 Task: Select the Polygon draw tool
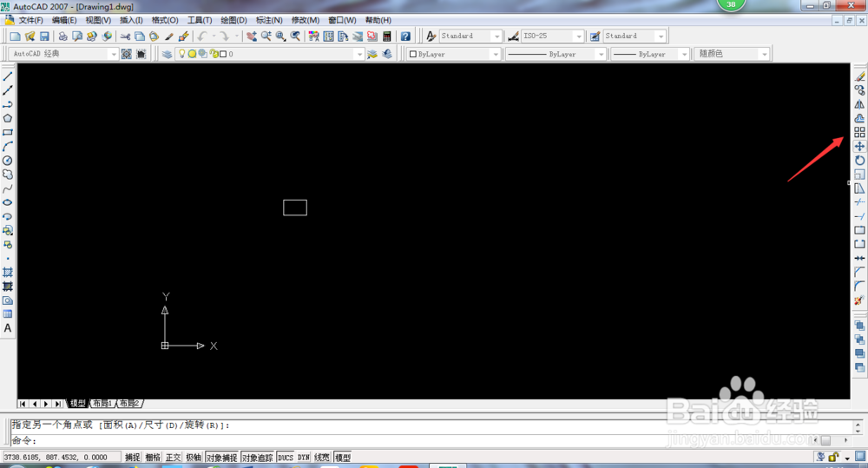(8, 119)
